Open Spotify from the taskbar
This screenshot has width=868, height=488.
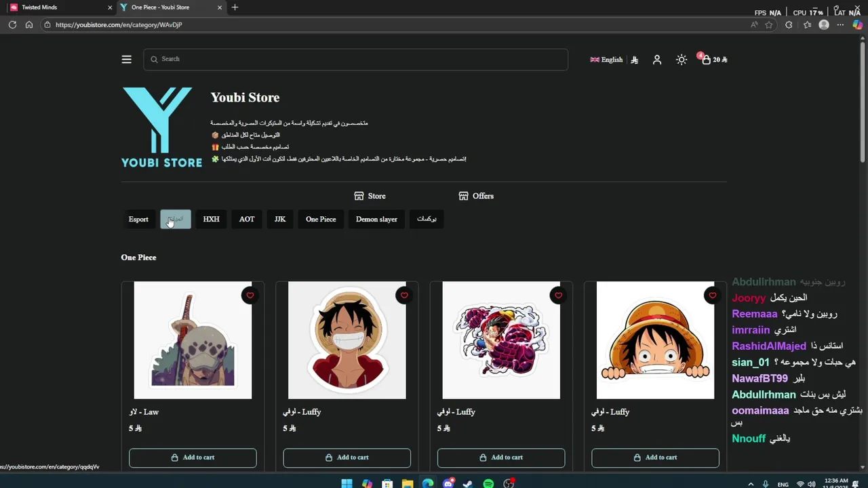pyautogui.click(x=488, y=483)
